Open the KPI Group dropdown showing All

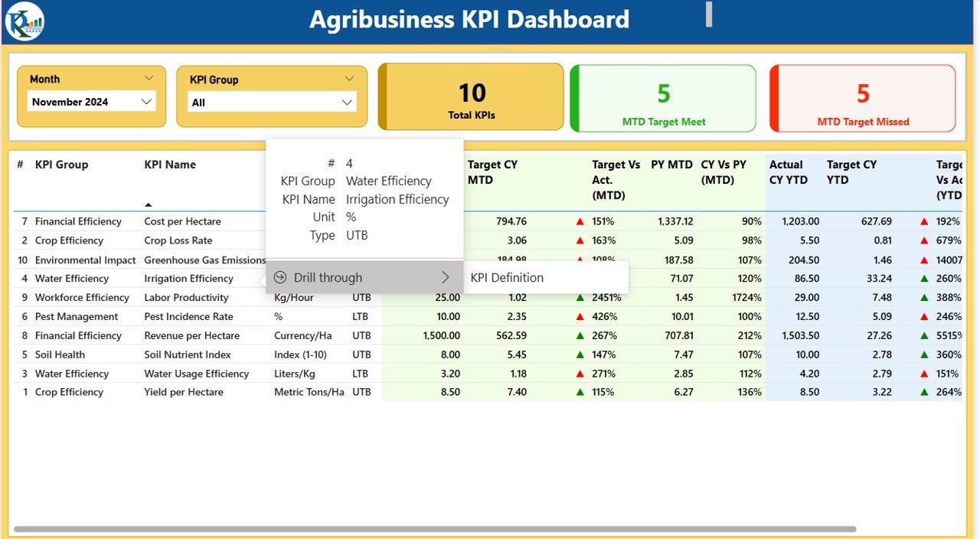[x=273, y=103]
